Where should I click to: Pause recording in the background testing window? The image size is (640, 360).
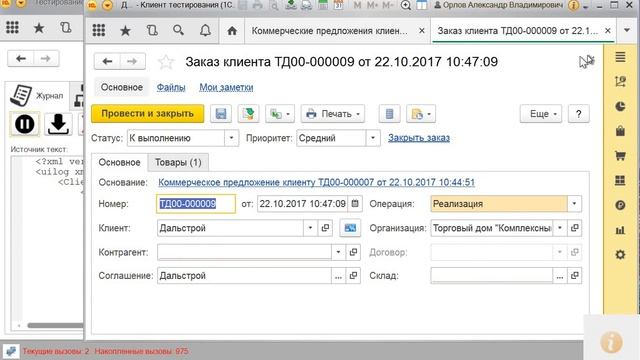tap(24, 124)
